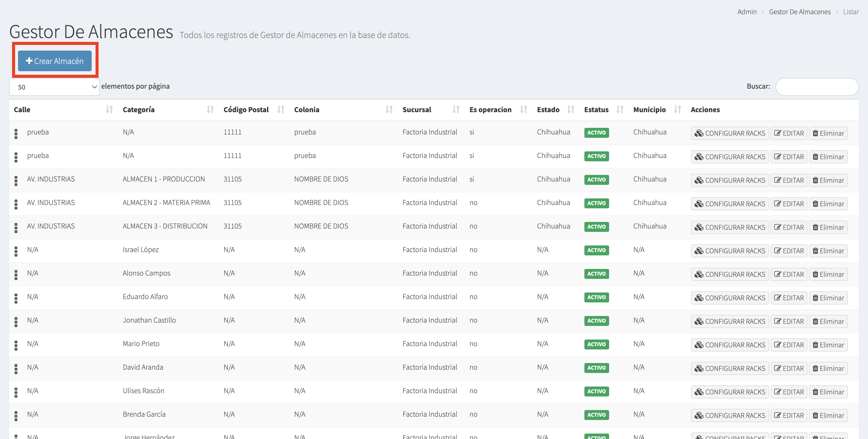Sort by Estatus column sort icon
The image size is (868, 439).
pos(620,109)
